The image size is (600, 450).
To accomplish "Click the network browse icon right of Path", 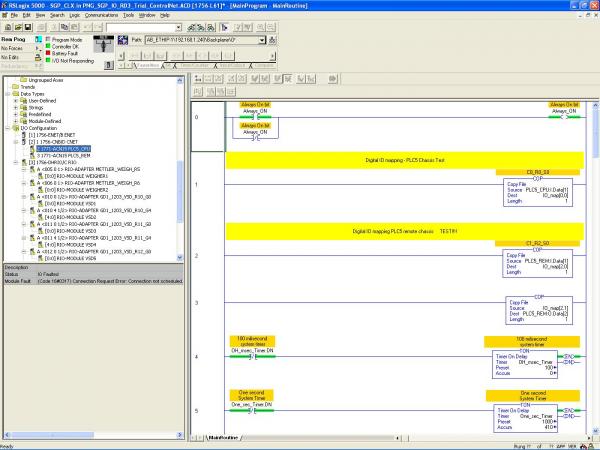I will tap(272, 40).
